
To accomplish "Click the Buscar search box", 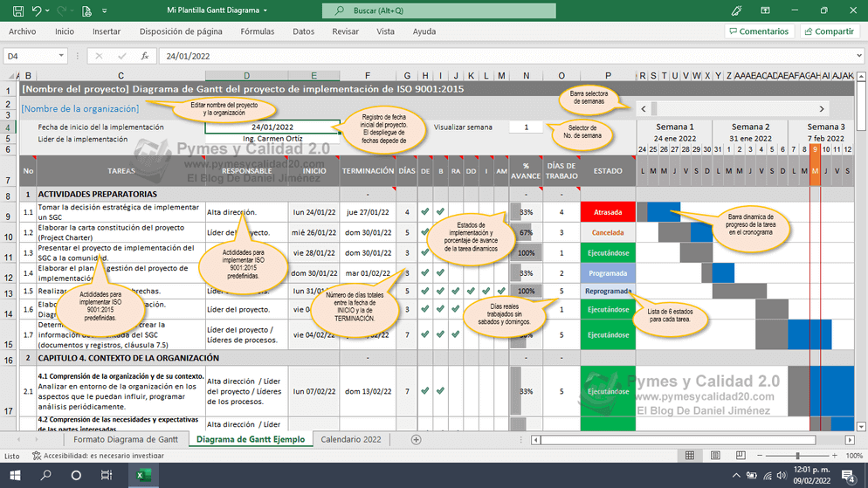I will click(x=439, y=10).
